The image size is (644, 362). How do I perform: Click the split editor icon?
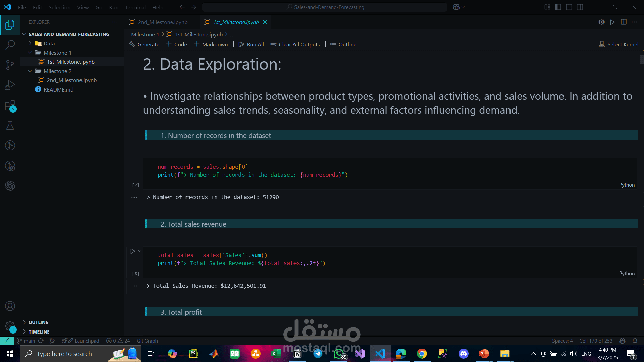(x=624, y=22)
